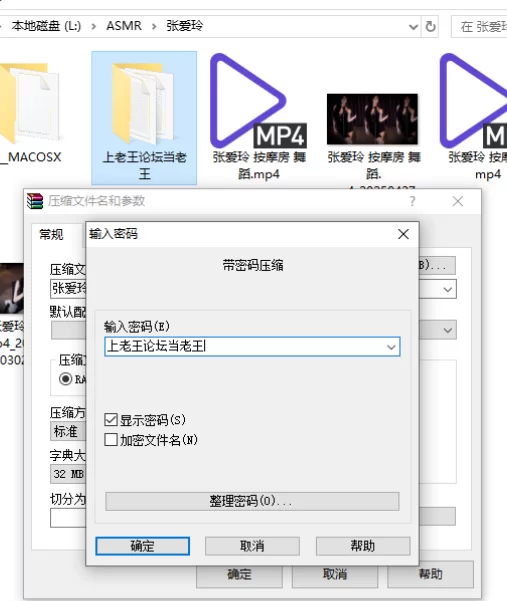This screenshot has width=507, height=601.
Task: Click the 本地磁盘 (L:) breadcrumb
Action: [x=46, y=26]
